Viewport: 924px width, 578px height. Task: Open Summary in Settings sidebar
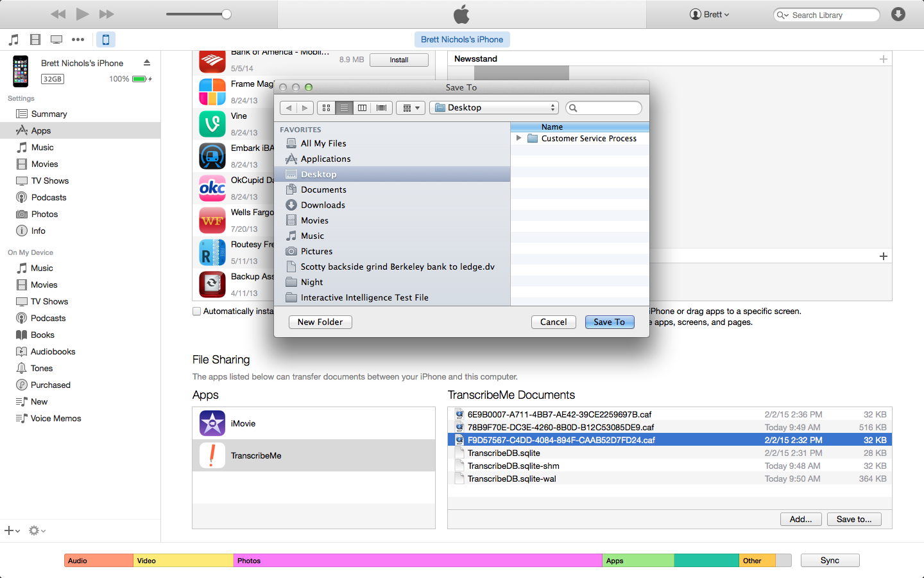pos(49,114)
